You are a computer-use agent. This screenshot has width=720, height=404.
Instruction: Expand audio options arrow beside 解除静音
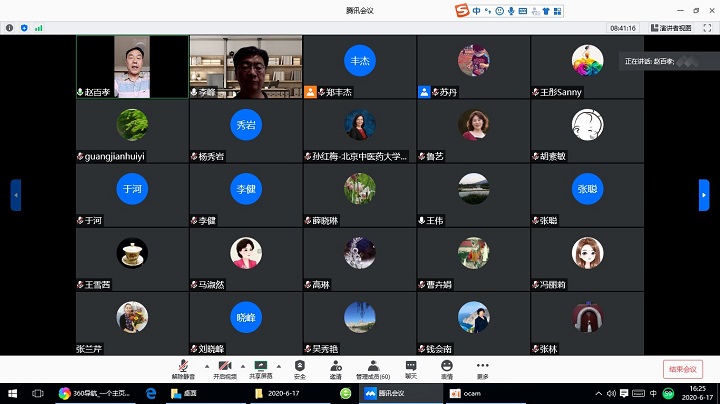pyautogui.click(x=205, y=367)
